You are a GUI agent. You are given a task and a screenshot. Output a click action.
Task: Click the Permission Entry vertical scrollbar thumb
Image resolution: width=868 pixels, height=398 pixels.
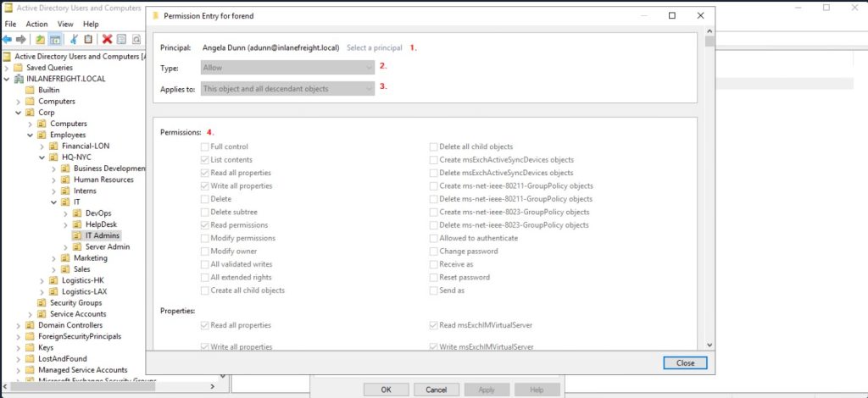click(709, 41)
